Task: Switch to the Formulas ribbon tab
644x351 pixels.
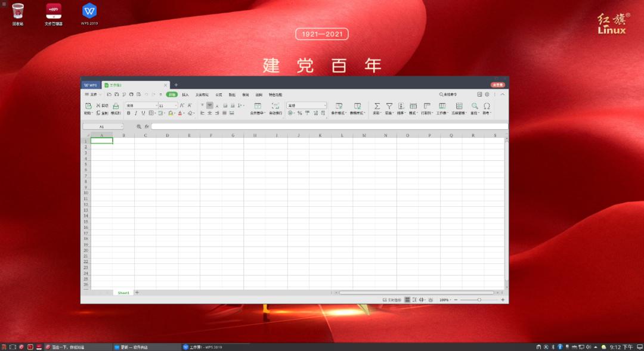Action: click(219, 94)
